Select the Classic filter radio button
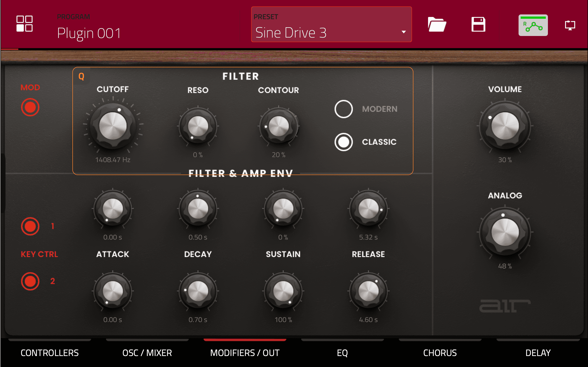Image resolution: width=588 pixels, height=367 pixels. coord(343,142)
